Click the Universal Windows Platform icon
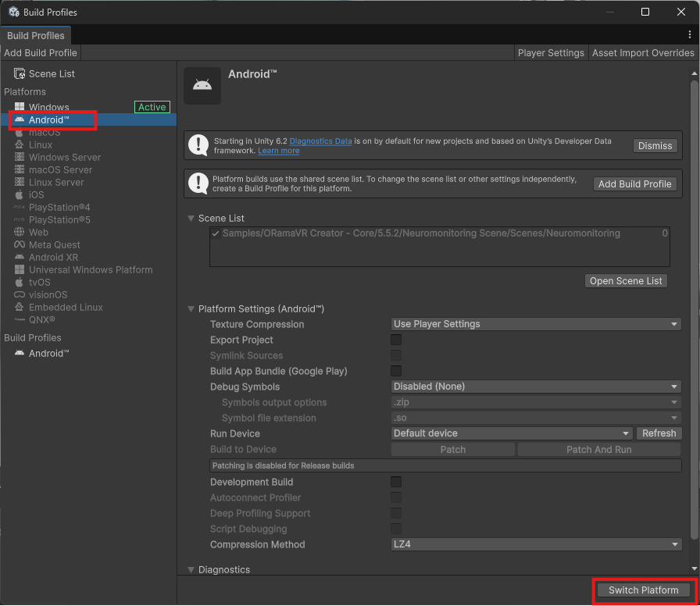Screen dimensions: 700x606 tap(20, 269)
